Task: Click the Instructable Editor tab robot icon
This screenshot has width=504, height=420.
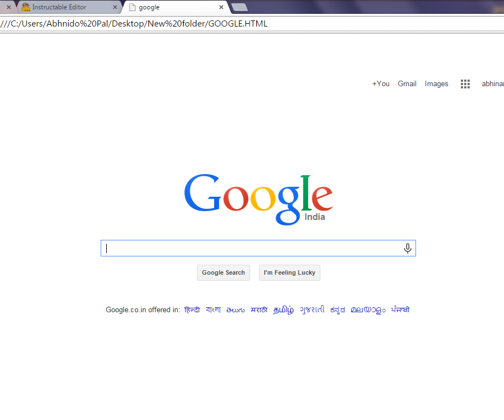Action: [x=25, y=7]
